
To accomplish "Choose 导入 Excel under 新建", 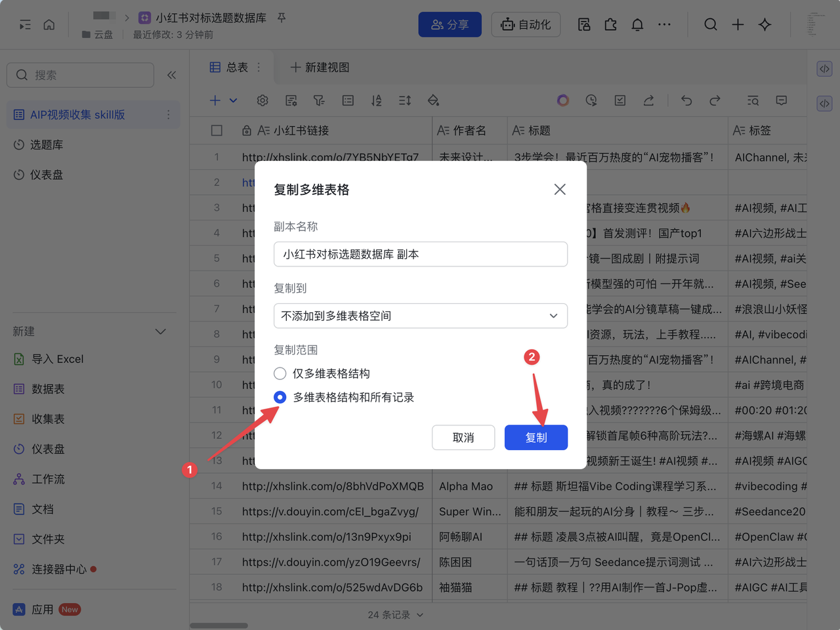I will click(49, 359).
